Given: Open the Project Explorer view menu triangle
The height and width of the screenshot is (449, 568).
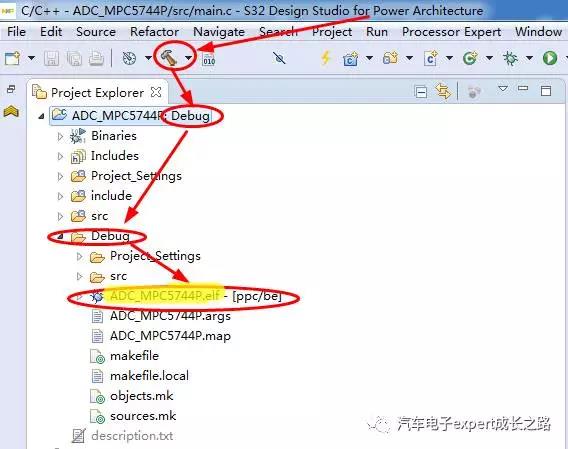Looking at the screenshot, I should click(503, 88).
